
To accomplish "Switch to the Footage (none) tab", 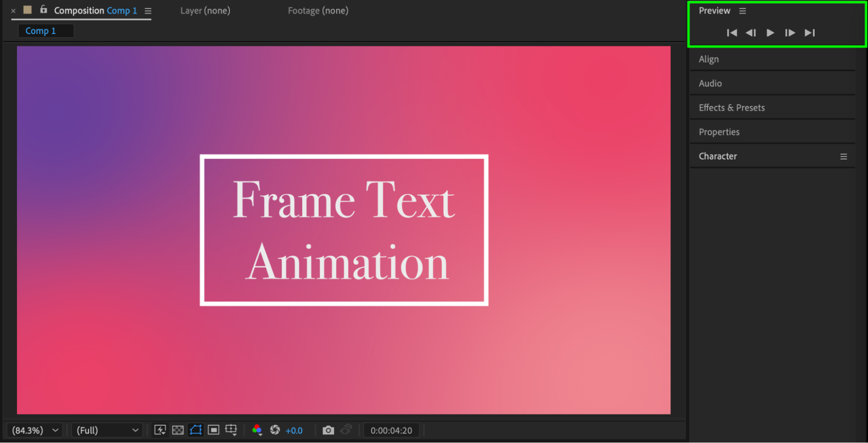I will coord(318,10).
